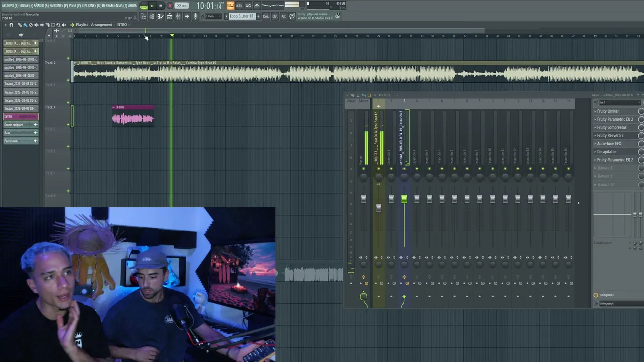Open the ARCHIVO menu

pos(10,6)
